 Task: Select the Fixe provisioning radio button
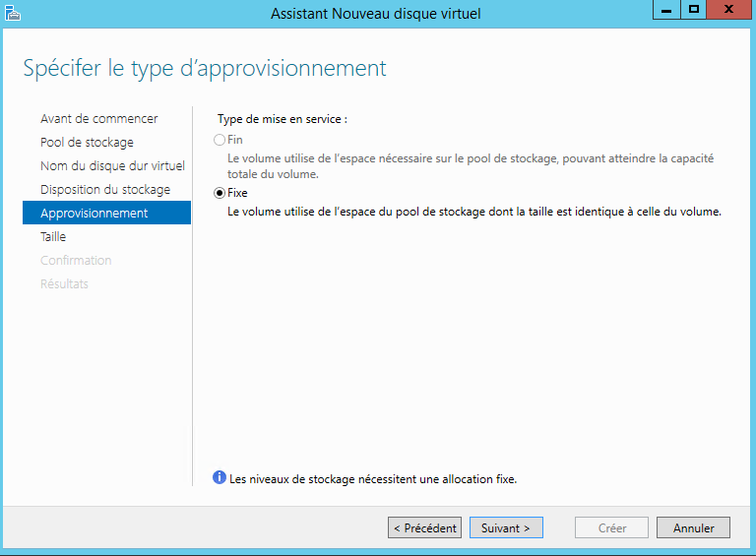coord(220,193)
